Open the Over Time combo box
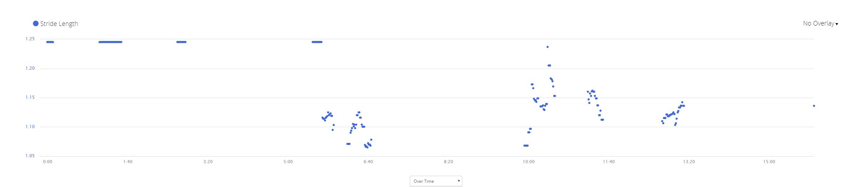The width and height of the screenshot is (868, 188). (x=436, y=181)
